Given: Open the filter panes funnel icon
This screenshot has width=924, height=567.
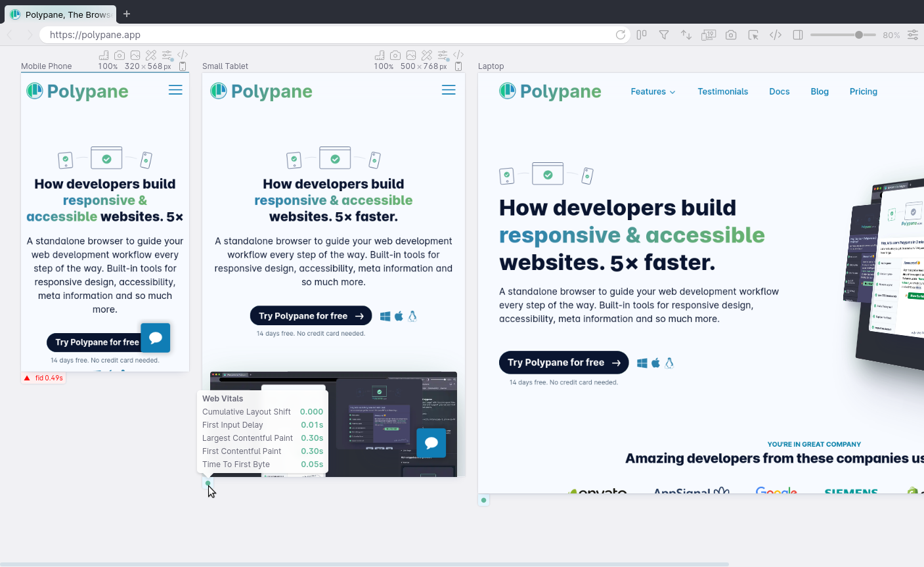Looking at the screenshot, I should click(x=664, y=35).
